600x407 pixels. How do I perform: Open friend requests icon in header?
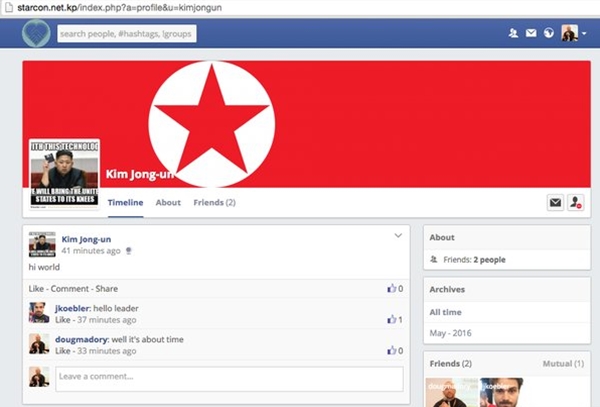pyautogui.click(x=513, y=33)
